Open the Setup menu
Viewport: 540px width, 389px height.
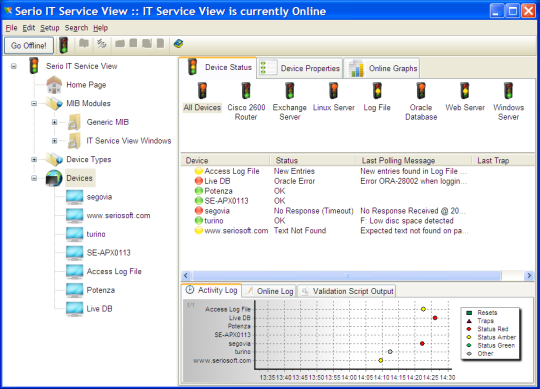coord(50,28)
